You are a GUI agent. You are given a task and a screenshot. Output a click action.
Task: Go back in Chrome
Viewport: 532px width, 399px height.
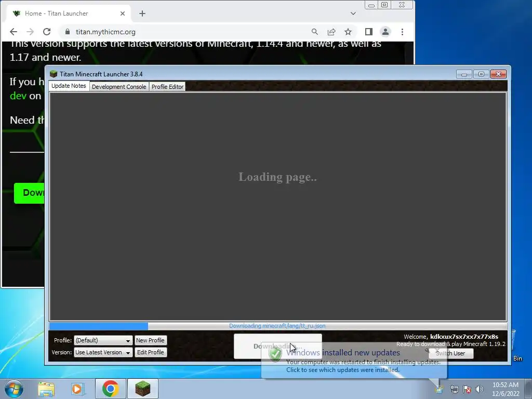[13, 32]
